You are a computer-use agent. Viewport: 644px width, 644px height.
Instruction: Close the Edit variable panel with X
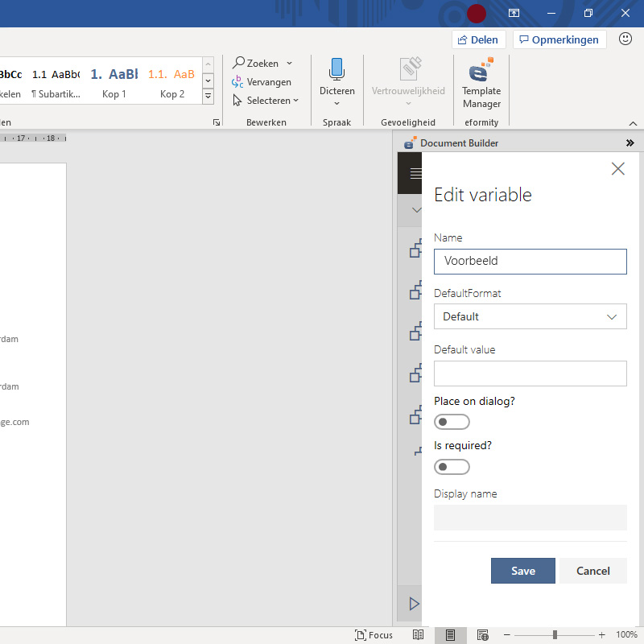617,168
